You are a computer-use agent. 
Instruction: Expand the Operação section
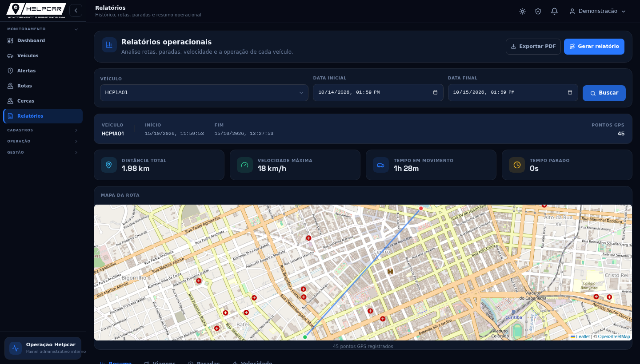[43, 141]
